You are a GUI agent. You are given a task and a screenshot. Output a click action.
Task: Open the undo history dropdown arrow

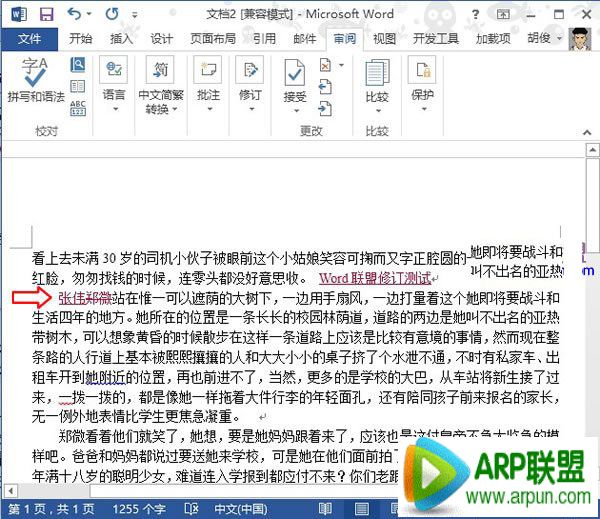[89, 15]
